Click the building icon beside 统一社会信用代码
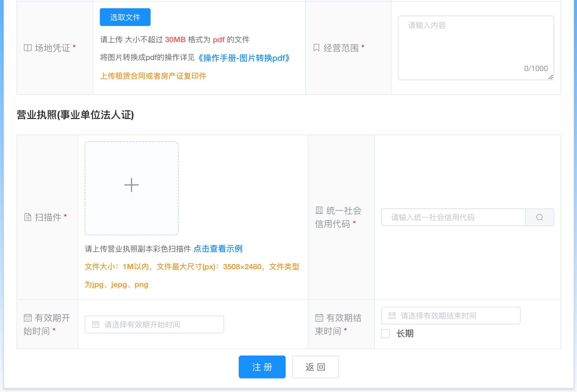Image resolution: width=577 pixels, height=392 pixels. click(x=319, y=210)
